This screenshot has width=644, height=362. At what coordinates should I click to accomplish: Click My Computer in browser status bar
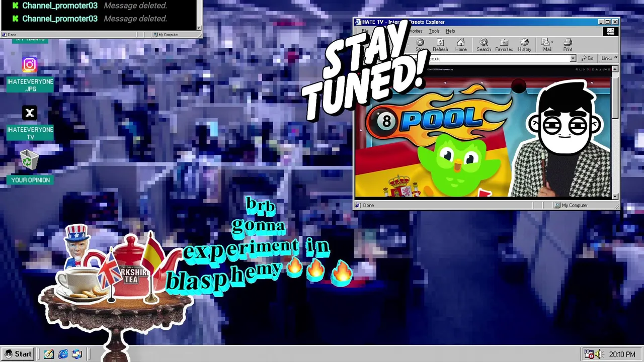(x=575, y=205)
